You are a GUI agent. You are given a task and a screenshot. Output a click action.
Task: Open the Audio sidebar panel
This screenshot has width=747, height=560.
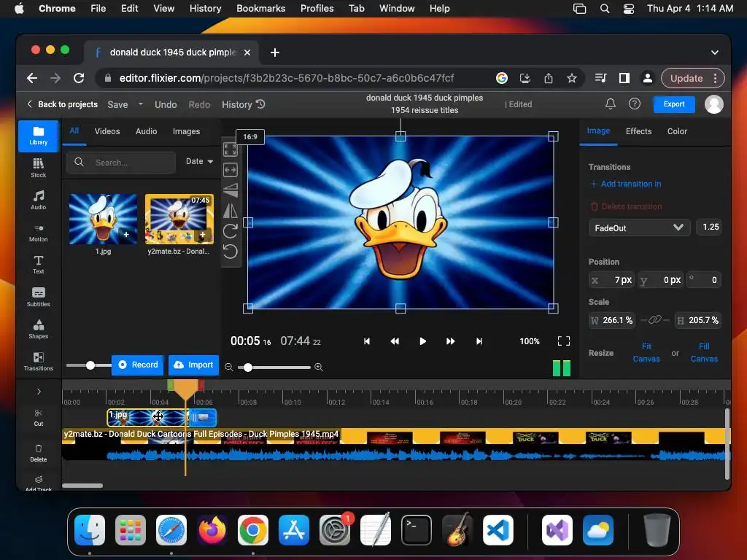point(38,200)
